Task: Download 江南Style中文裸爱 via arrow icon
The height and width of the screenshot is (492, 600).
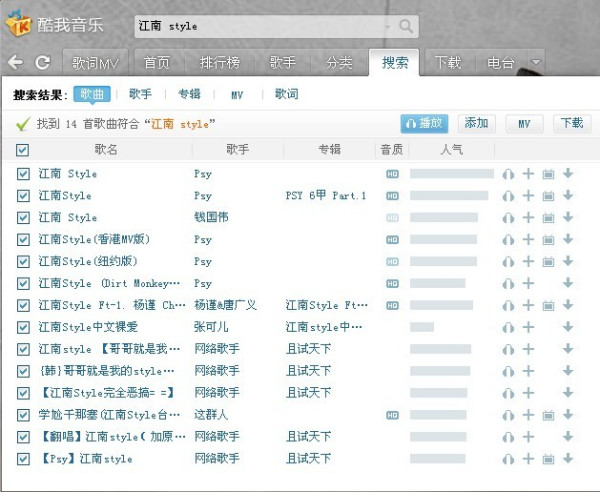Action: pos(568,327)
